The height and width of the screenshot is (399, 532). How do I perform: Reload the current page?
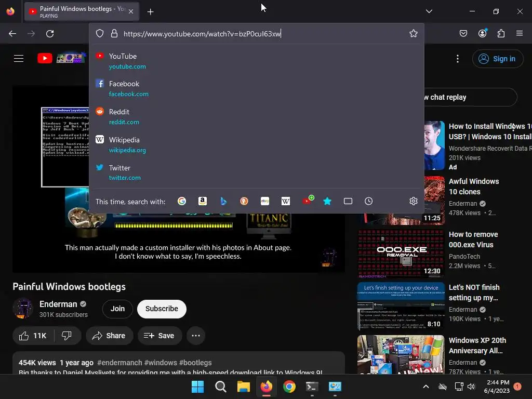pyautogui.click(x=50, y=34)
